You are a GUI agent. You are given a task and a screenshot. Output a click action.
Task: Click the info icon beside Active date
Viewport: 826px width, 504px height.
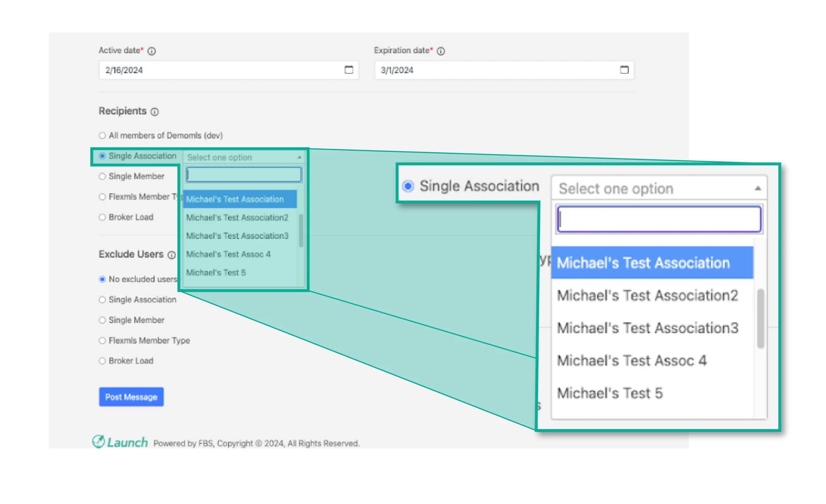pyautogui.click(x=152, y=51)
